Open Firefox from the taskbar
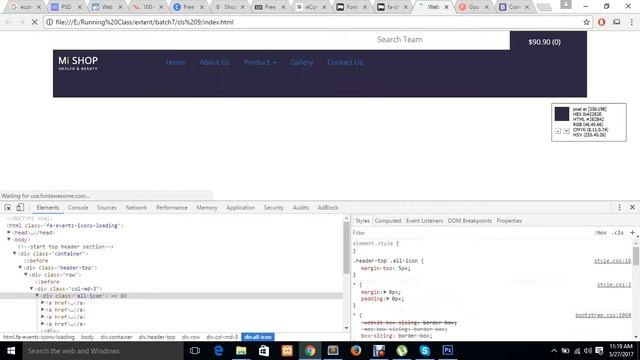Screen dimensions: 640x360 click(356, 351)
